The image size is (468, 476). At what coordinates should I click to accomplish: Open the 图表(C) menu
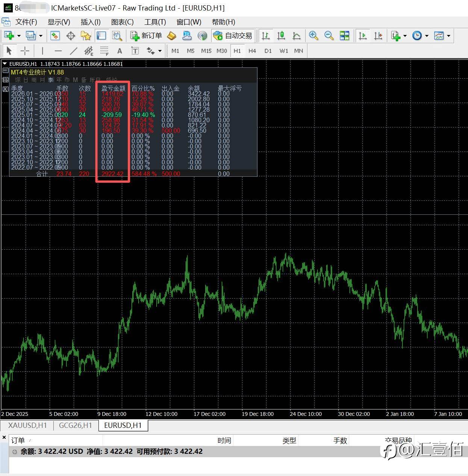(x=123, y=22)
